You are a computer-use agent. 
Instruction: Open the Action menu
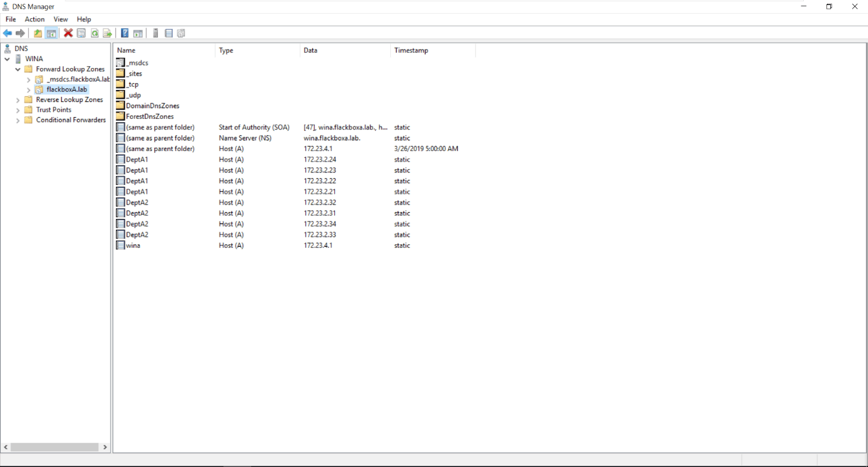coord(35,20)
